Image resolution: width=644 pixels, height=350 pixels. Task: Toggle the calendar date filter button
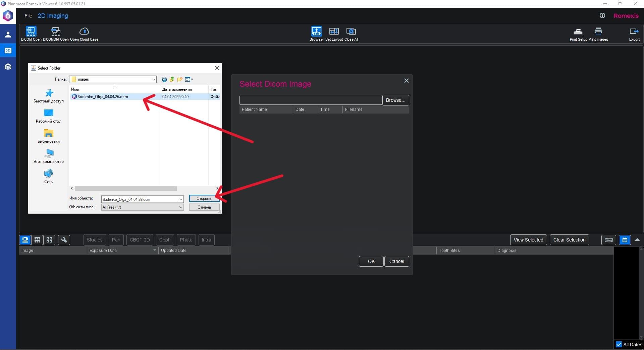[625, 240]
